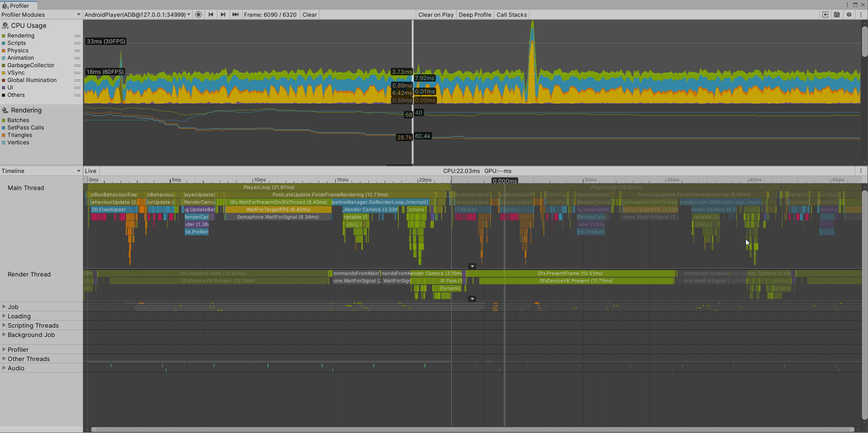Jump to the current last frame
The image size is (868, 433).
235,14
